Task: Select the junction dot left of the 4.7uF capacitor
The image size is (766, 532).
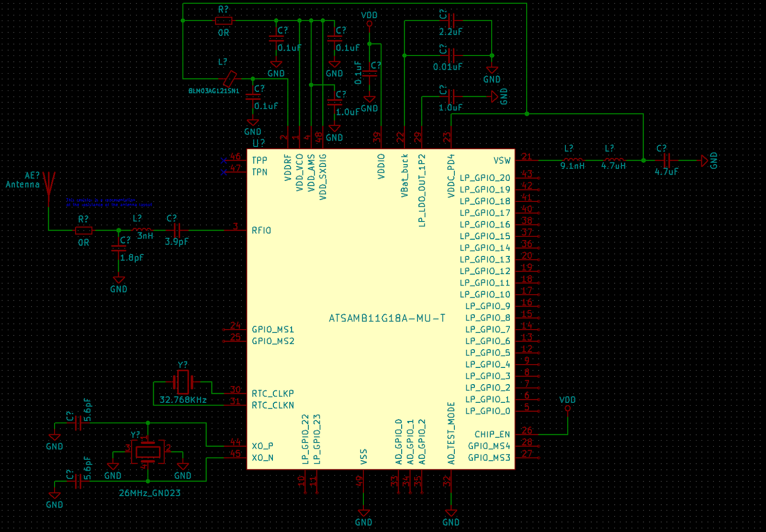Action: coord(643,160)
